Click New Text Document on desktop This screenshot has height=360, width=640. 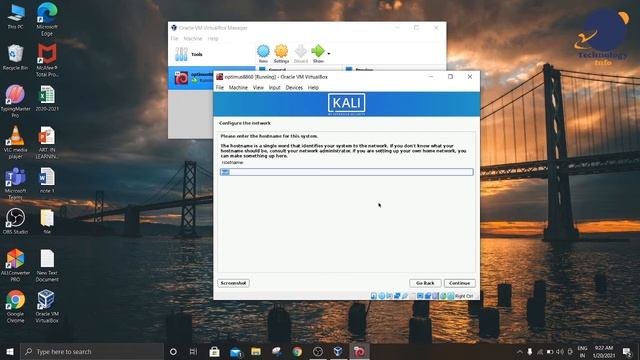click(x=47, y=265)
